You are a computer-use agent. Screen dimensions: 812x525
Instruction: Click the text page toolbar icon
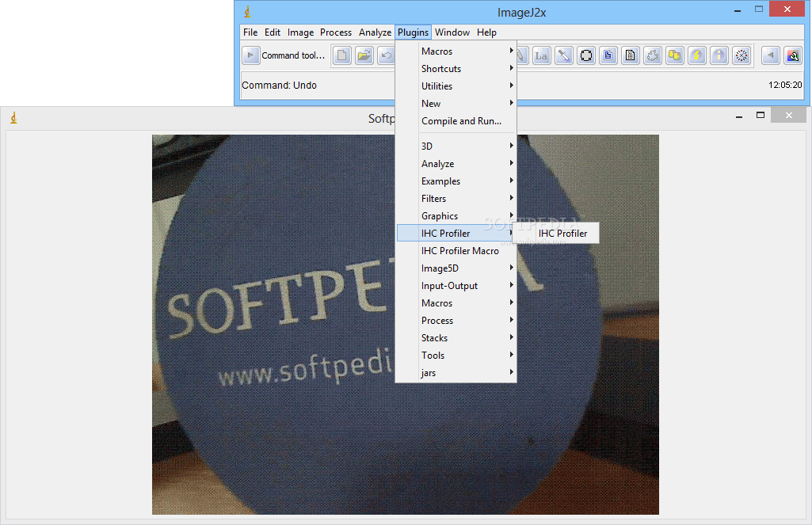[631, 55]
